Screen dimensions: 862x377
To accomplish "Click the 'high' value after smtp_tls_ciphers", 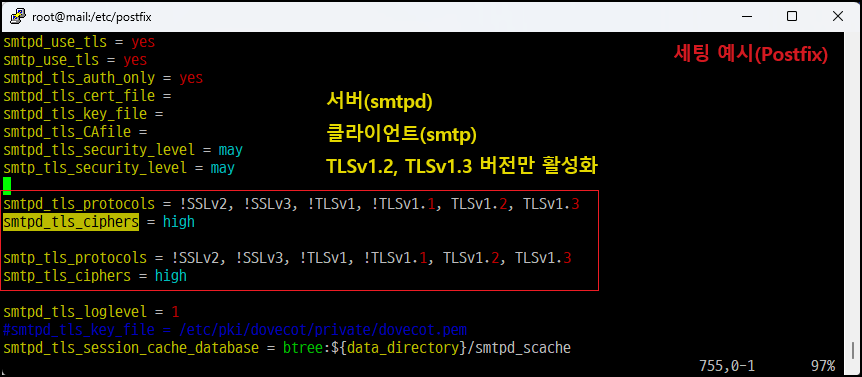I will pyautogui.click(x=171, y=276).
